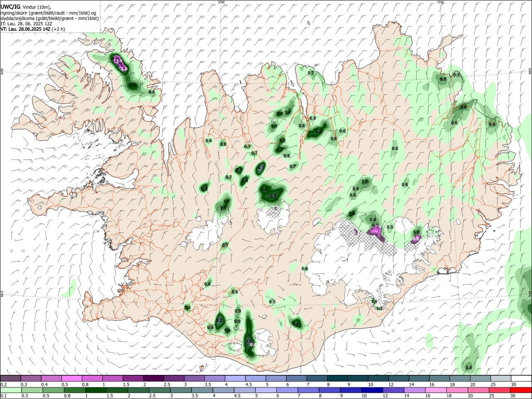This screenshot has height=399, width=532.
Task: Click the 4.1 precipitation value on map
Action: [x=261, y=168]
